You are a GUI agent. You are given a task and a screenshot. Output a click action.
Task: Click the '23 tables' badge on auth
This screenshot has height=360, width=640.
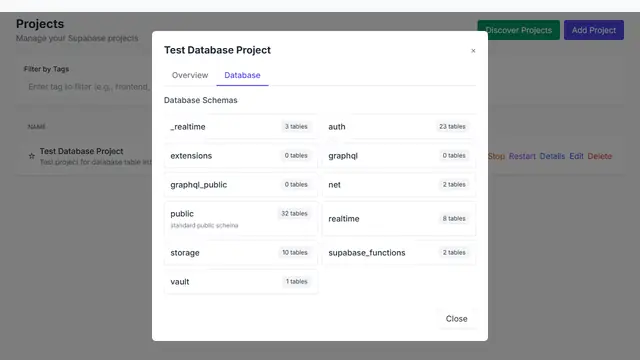[x=452, y=127]
